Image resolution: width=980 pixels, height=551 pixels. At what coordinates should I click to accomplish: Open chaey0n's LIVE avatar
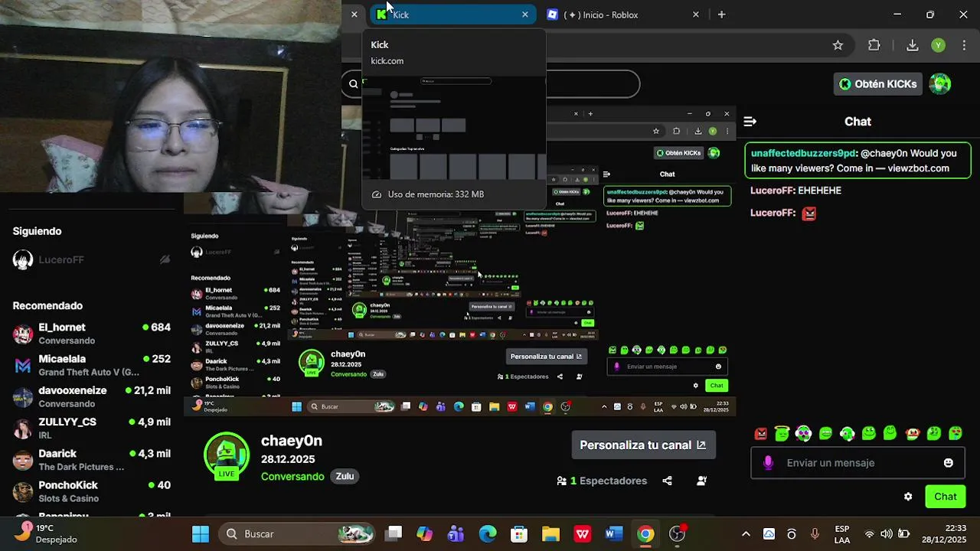click(227, 457)
